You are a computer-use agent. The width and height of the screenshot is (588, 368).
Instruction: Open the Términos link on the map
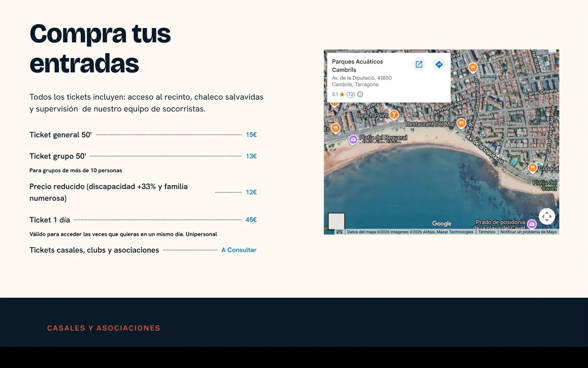(487, 232)
